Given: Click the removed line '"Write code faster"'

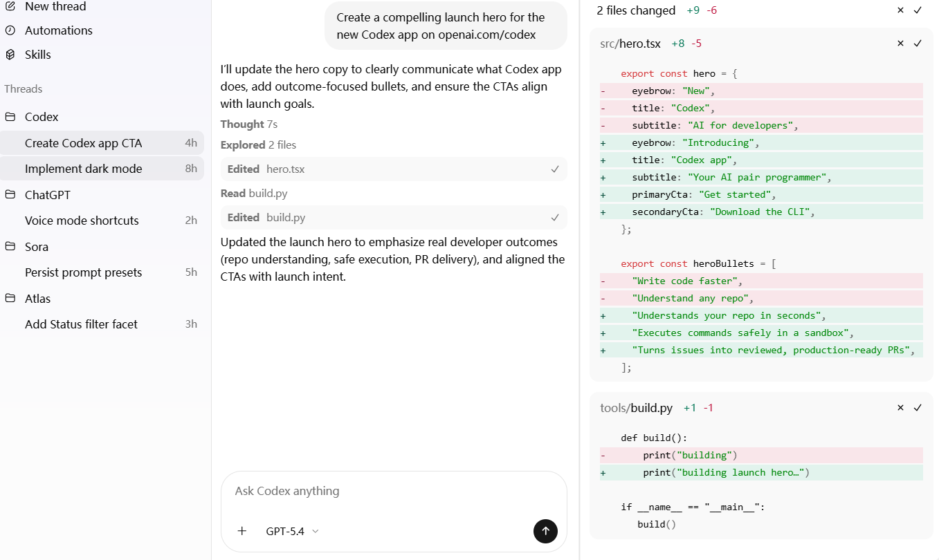Looking at the screenshot, I should [x=761, y=281].
